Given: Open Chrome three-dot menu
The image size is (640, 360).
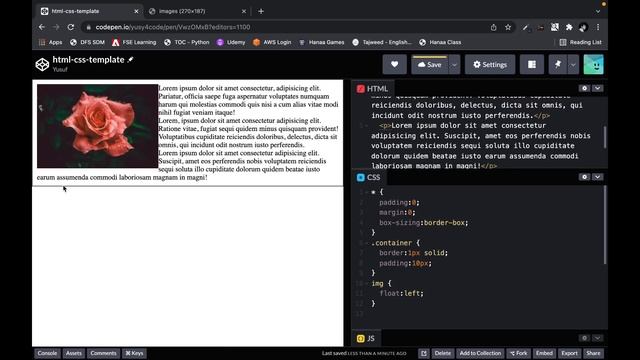Looking at the screenshot, I should [598, 27].
